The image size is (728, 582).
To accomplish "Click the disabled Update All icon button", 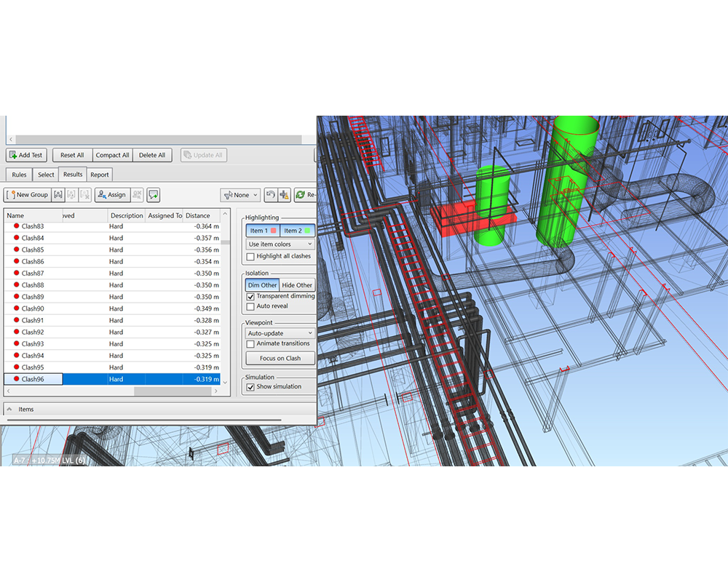I will tap(203, 155).
